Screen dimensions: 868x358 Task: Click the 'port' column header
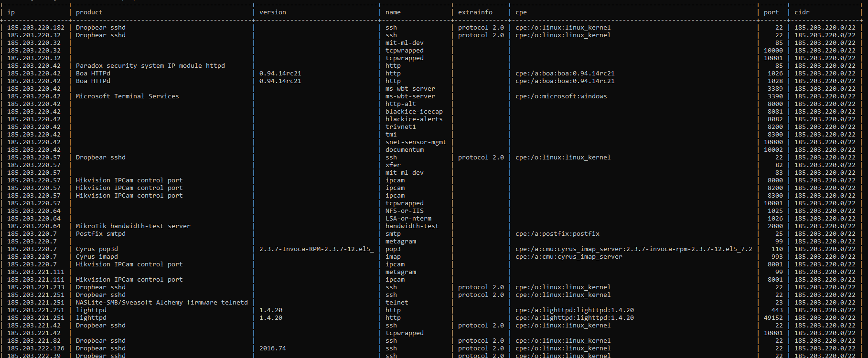tap(771, 12)
